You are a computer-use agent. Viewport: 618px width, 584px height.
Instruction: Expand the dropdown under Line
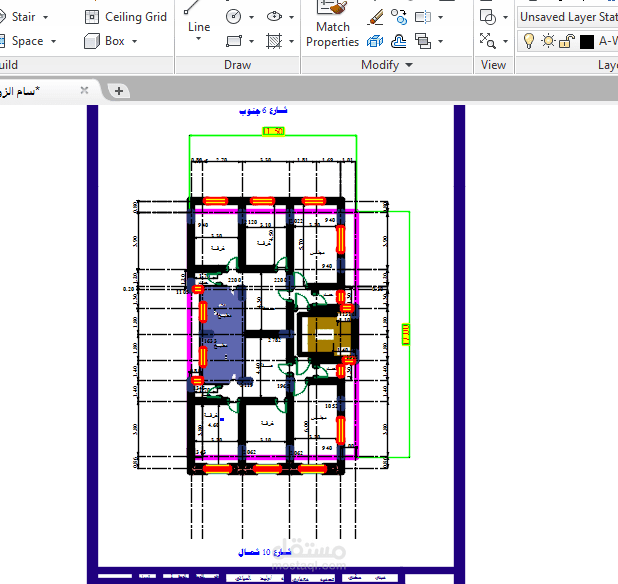199,39
